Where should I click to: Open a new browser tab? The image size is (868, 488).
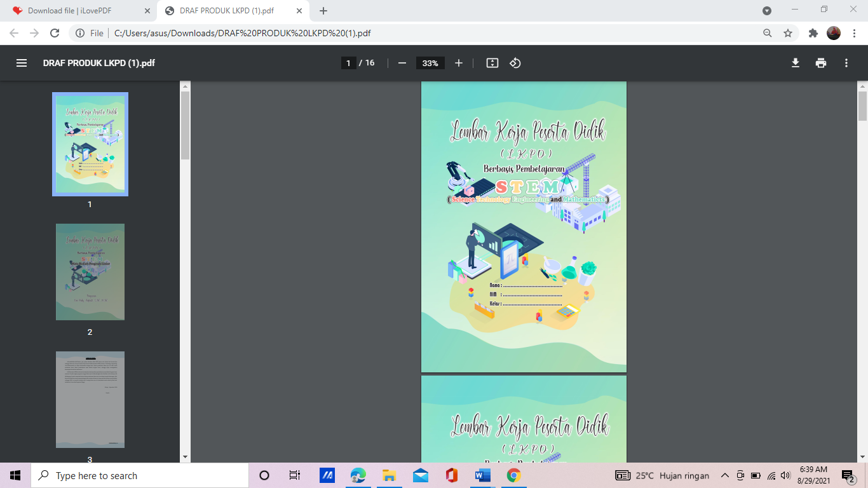click(x=323, y=11)
